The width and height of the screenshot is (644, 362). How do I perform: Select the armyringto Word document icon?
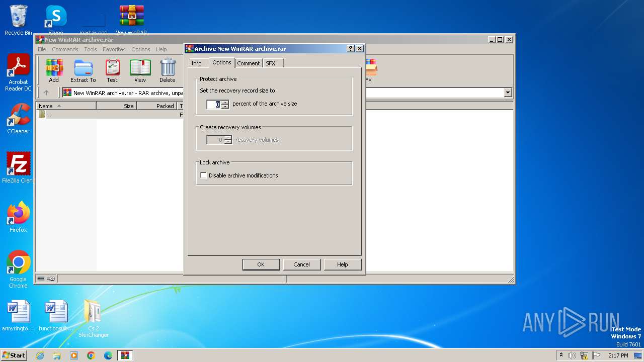click(x=18, y=316)
